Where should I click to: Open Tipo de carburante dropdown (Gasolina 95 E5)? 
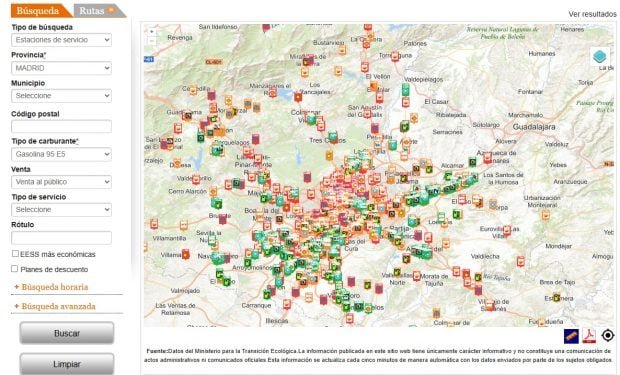(61, 154)
